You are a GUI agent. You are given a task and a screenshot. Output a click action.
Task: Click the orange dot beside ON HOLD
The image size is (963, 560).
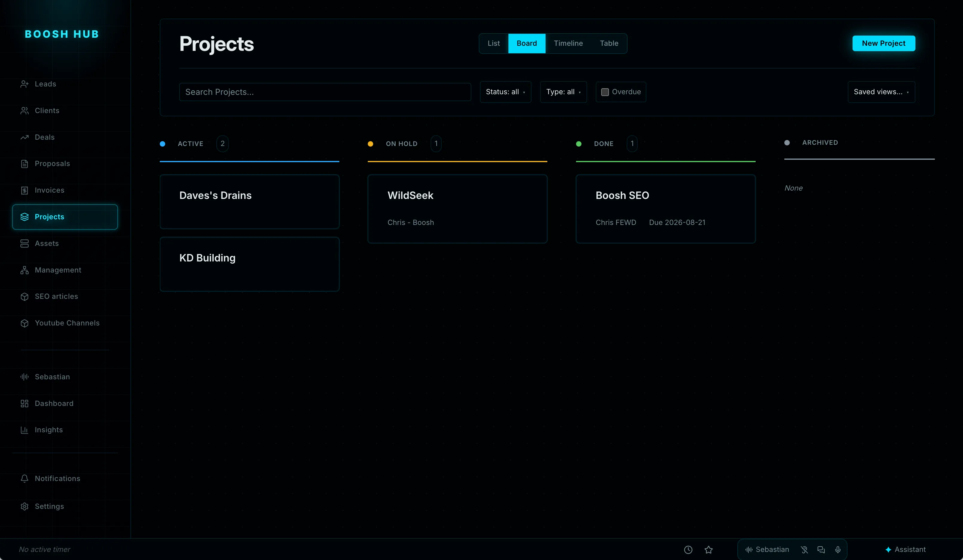pyautogui.click(x=370, y=144)
